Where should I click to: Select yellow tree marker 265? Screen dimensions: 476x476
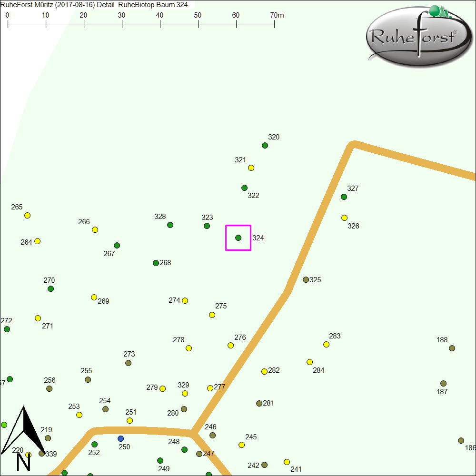coord(28,216)
